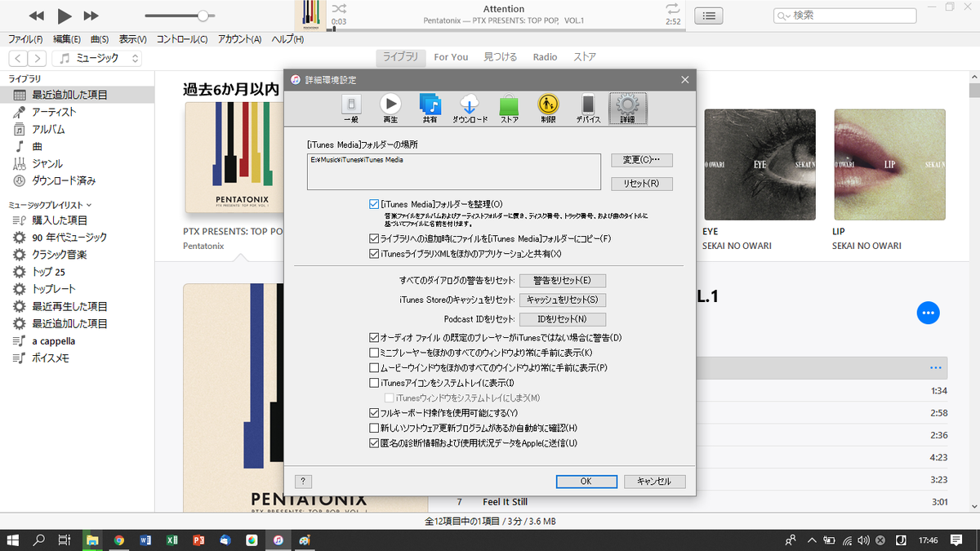Open the ミュージック media type dropdown

(97, 58)
